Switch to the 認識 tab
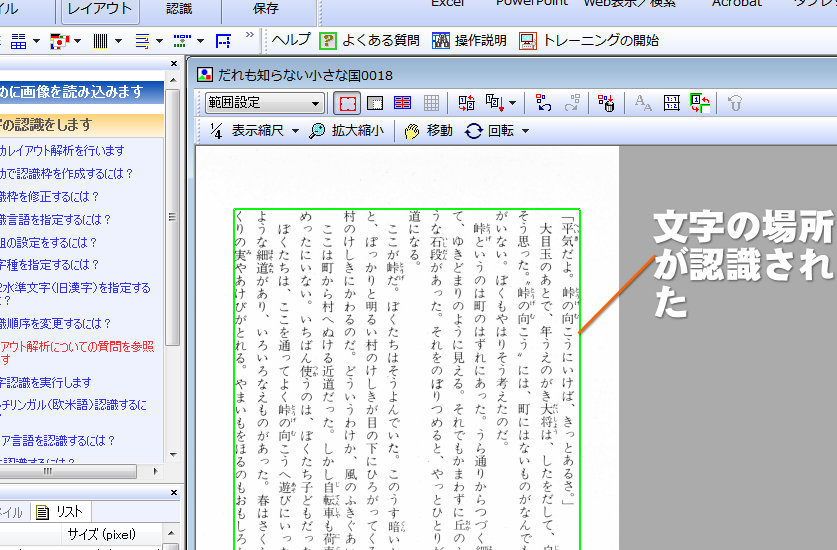 point(179,9)
